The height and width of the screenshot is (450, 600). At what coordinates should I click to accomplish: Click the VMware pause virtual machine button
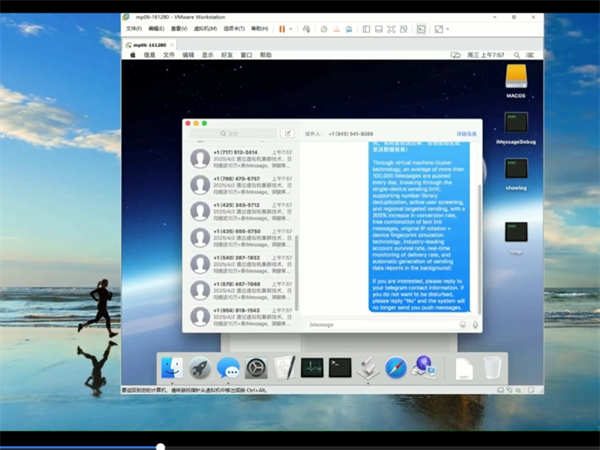(281, 29)
